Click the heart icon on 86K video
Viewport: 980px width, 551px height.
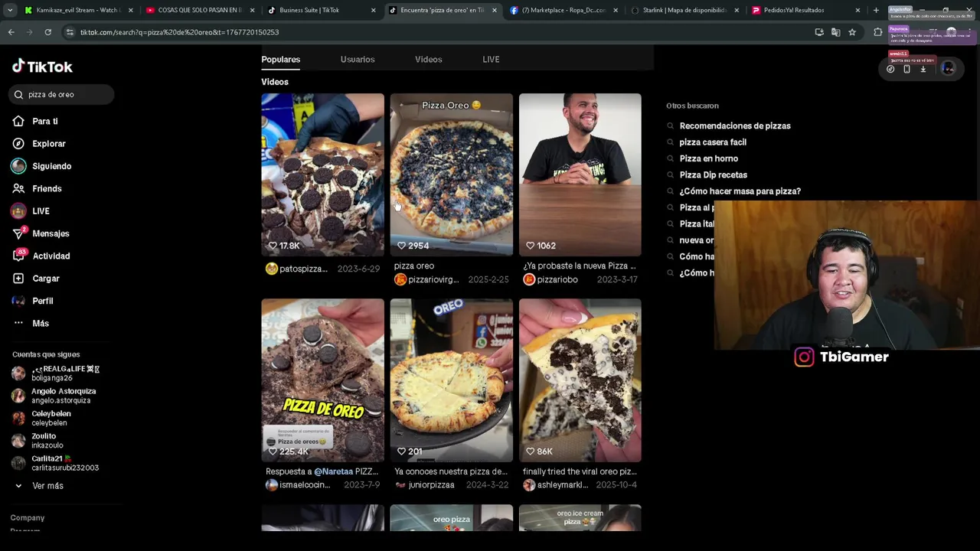tap(530, 452)
